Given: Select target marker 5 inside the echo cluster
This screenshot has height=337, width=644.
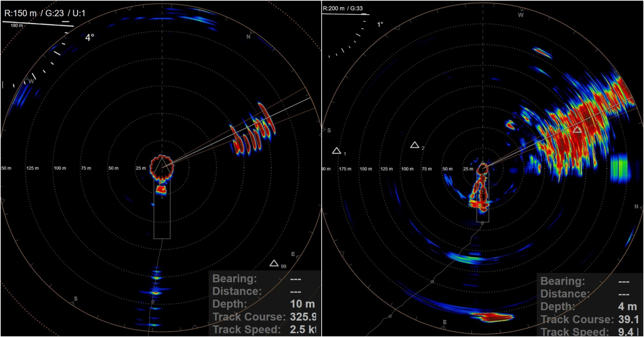Looking at the screenshot, I should pyautogui.click(x=578, y=129).
